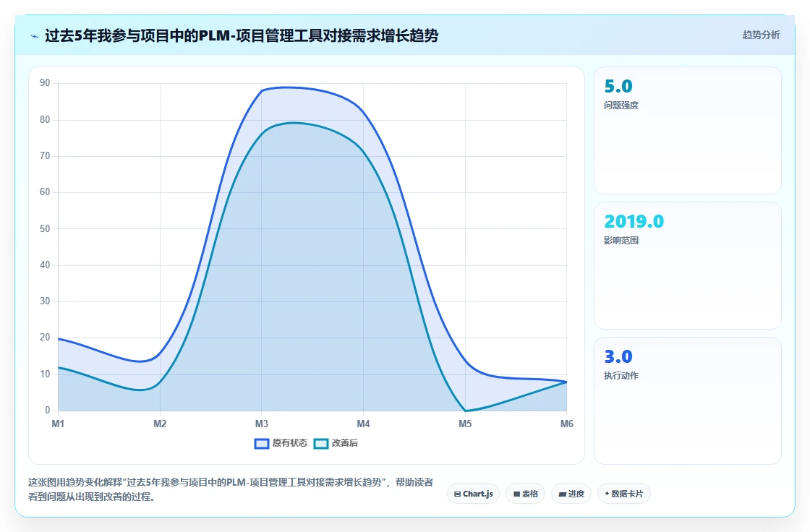The width and height of the screenshot is (810, 532).
Task: Select the Chart.js tag pill
Action: [473, 494]
